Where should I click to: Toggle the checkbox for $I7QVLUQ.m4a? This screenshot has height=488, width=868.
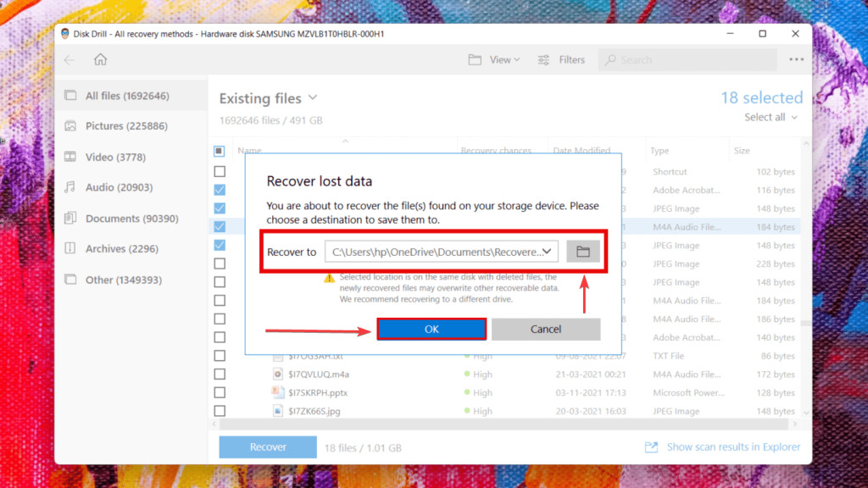(x=220, y=374)
